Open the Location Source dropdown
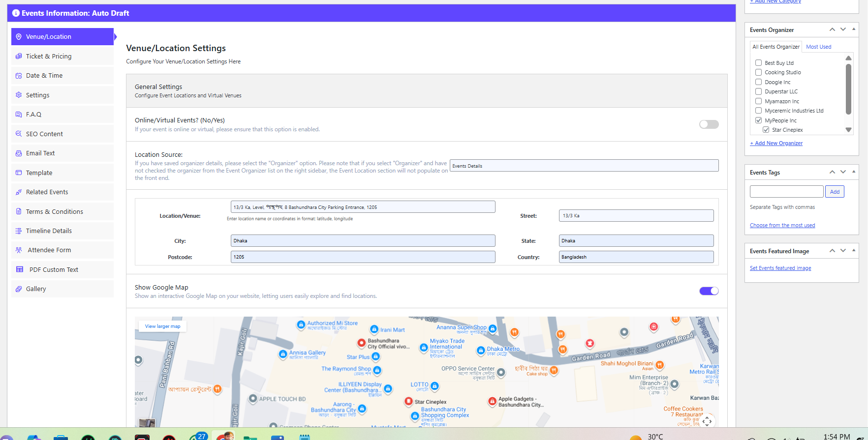868x440 pixels. click(584, 166)
